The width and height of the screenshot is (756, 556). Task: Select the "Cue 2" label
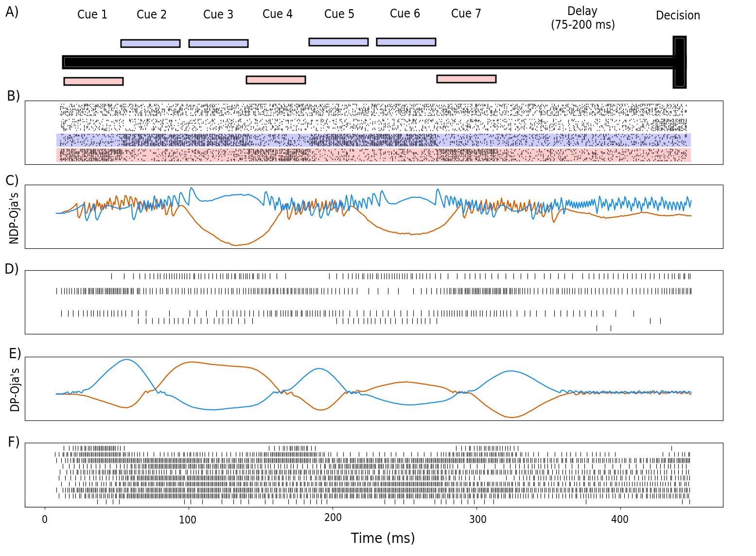click(152, 15)
